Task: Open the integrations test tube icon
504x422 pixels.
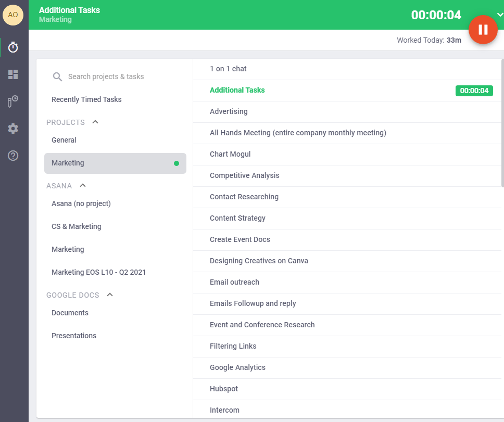Action: [13, 101]
